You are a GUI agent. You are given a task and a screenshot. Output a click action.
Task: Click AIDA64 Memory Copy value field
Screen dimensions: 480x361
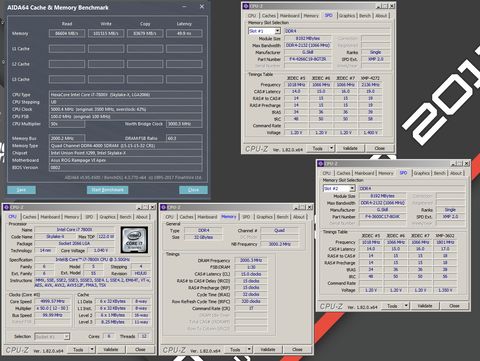[145, 33]
